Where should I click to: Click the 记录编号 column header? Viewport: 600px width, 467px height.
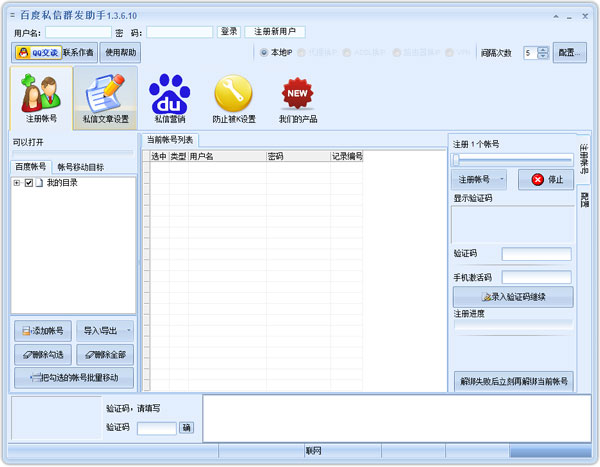point(347,156)
